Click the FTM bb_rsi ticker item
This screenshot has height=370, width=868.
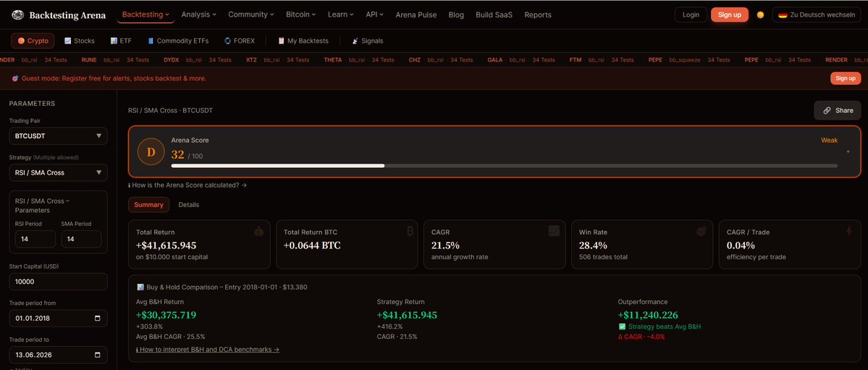(x=602, y=60)
